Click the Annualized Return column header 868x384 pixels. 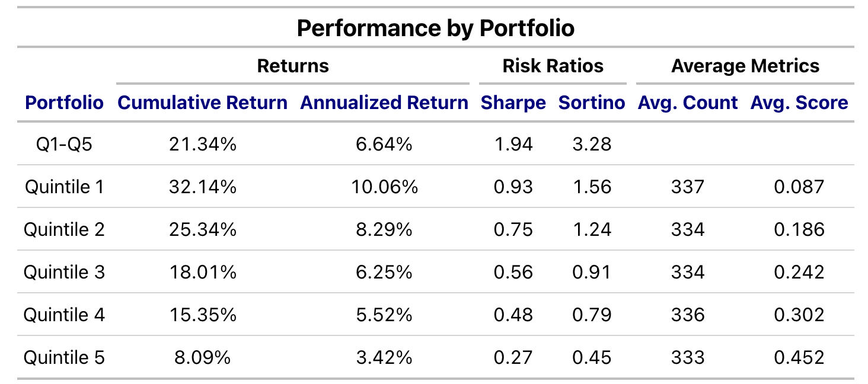pyautogui.click(x=384, y=103)
